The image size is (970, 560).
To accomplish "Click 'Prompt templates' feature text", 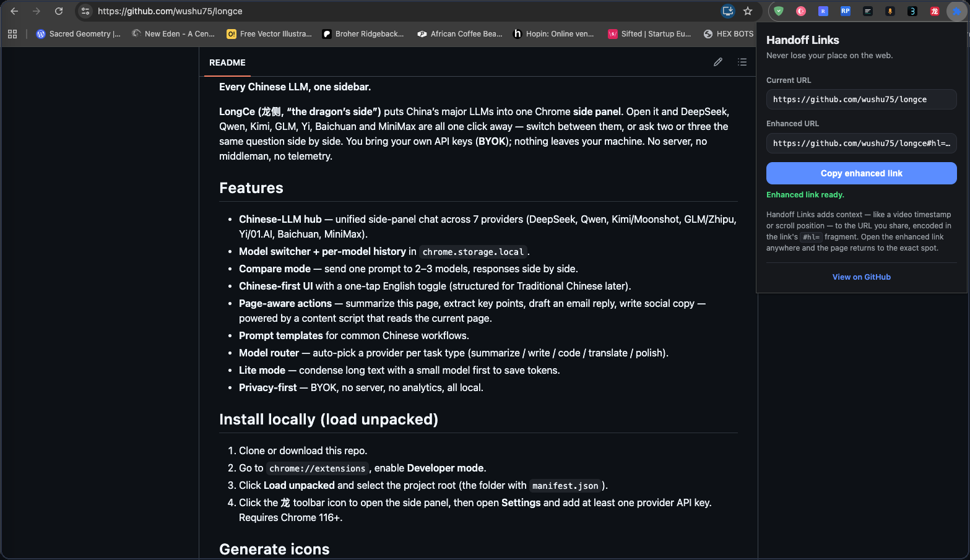I will tap(281, 335).
